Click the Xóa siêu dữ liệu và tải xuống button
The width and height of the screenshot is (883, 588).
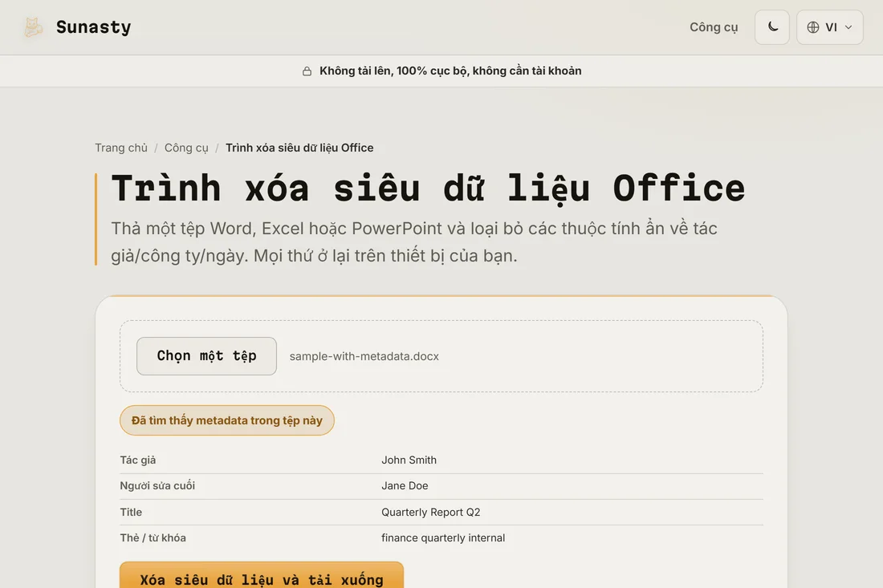[x=262, y=576]
